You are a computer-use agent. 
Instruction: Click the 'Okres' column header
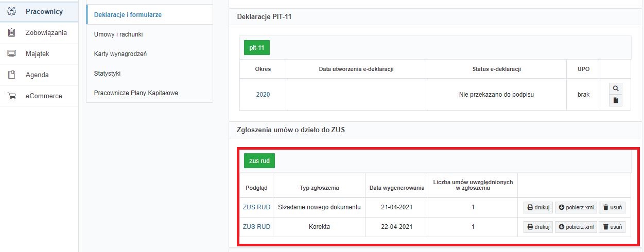pyautogui.click(x=263, y=69)
